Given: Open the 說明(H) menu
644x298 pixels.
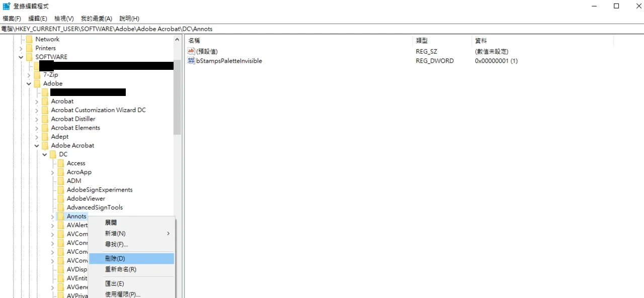Looking at the screenshot, I should pyautogui.click(x=129, y=19).
